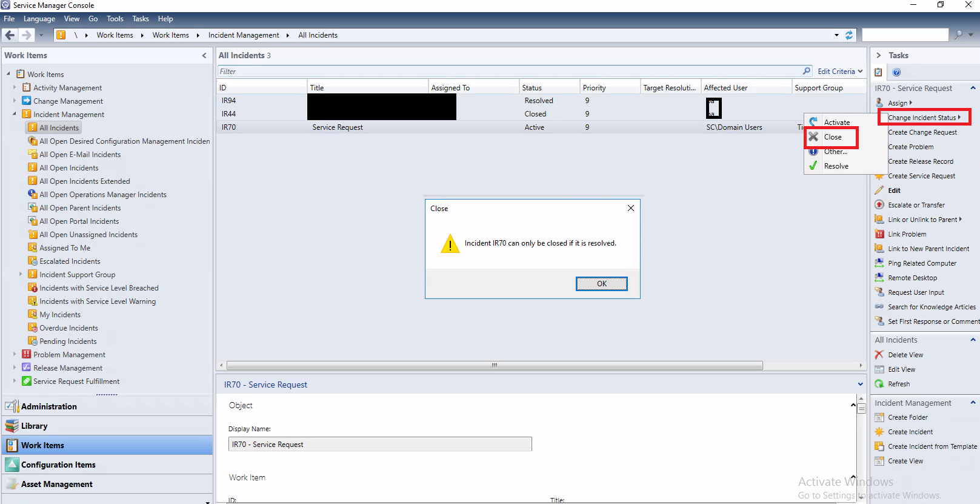Click Link to New Parent Incident task
The width and height of the screenshot is (980, 504).
point(928,249)
